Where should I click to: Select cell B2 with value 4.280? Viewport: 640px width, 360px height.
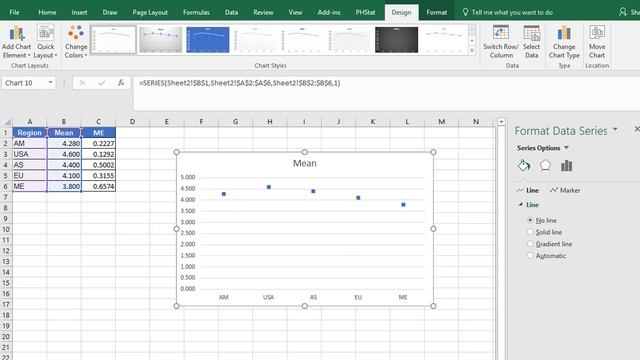[64, 144]
